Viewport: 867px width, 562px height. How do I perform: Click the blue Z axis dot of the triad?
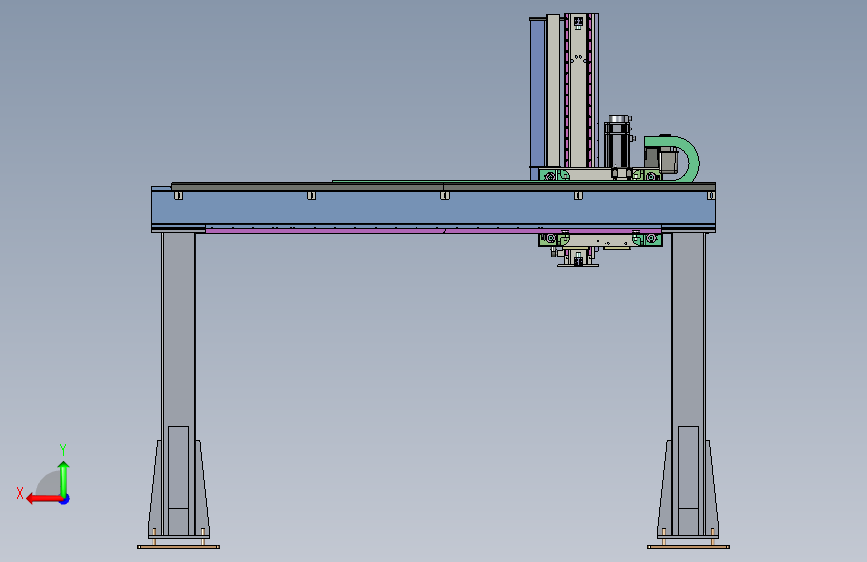pos(65,499)
